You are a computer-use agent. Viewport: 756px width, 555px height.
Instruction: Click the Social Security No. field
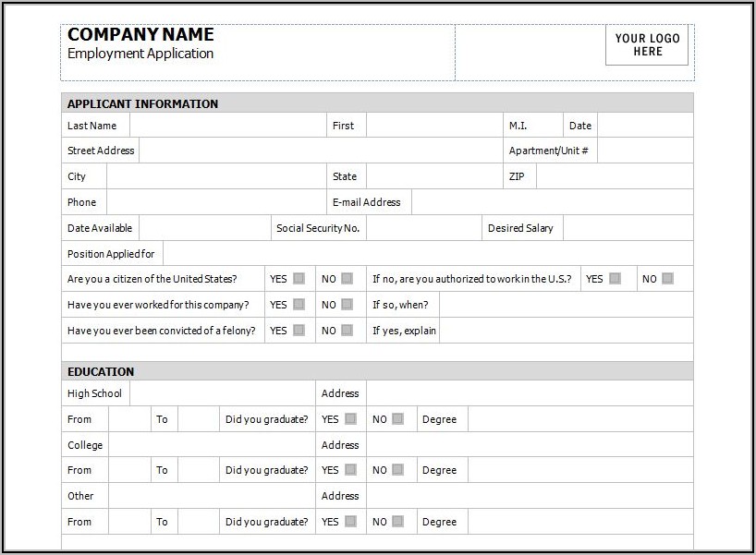(423, 228)
